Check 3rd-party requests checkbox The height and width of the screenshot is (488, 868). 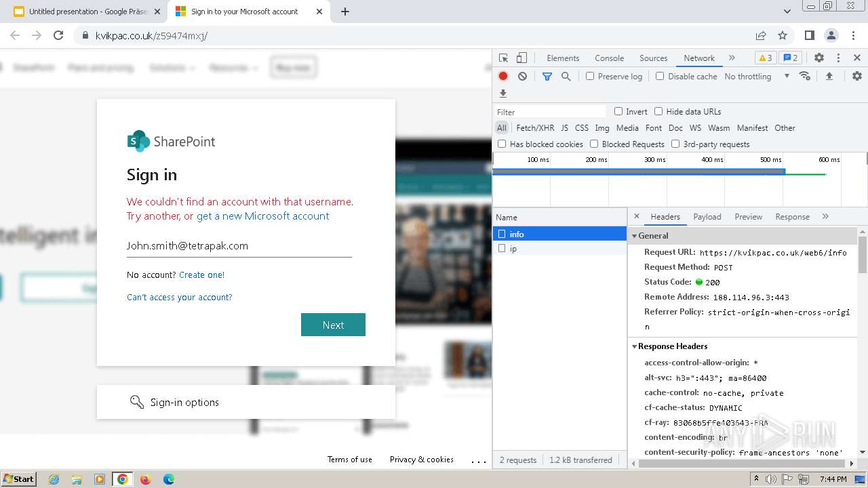point(675,144)
